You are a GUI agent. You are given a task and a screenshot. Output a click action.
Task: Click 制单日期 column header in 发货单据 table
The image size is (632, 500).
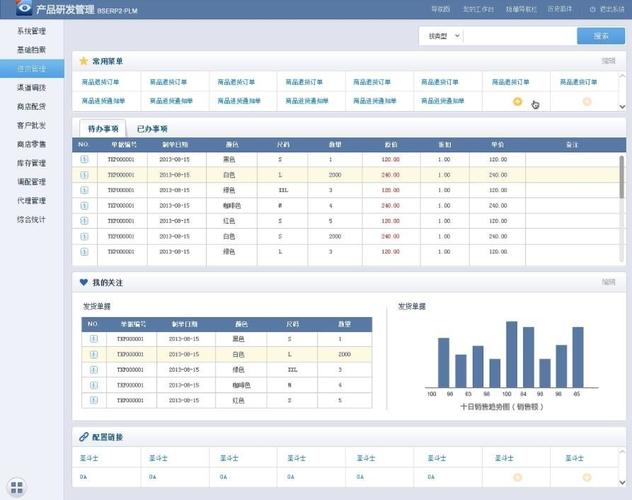point(184,324)
